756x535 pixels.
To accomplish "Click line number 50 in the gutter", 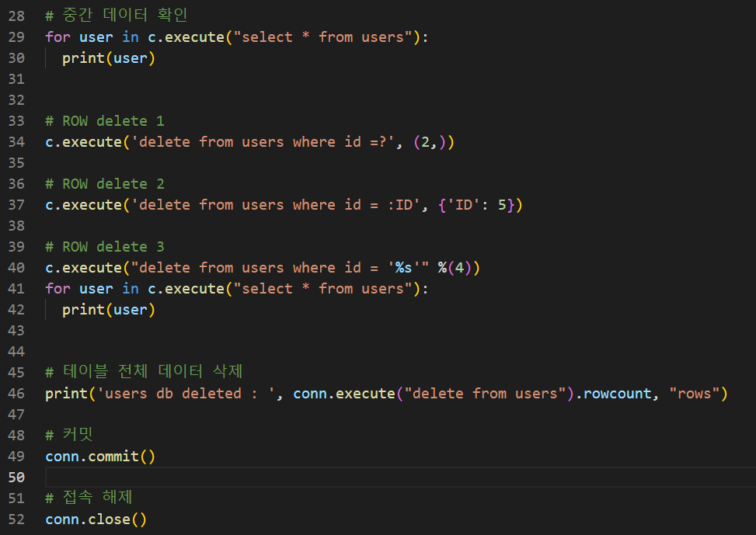I will (16, 478).
